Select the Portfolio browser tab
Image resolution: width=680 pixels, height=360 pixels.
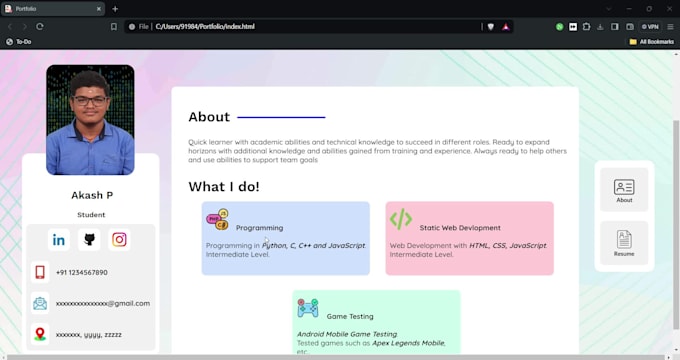pos(52,9)
